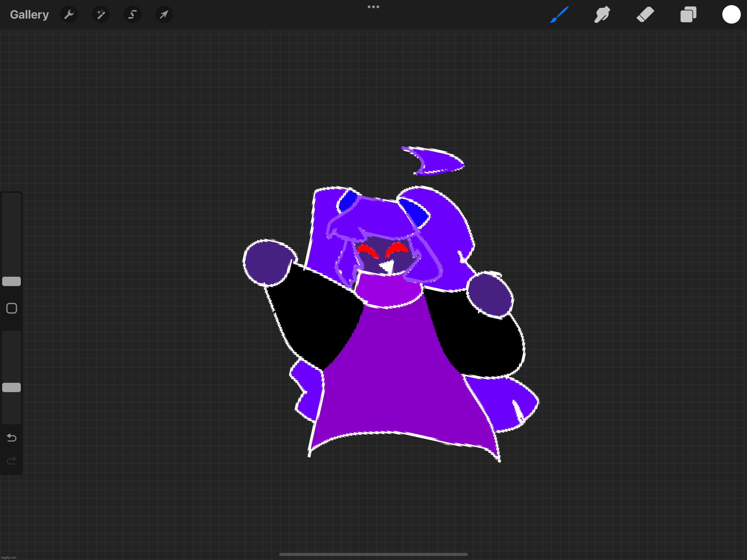This screenshot has height=560, width=747.
Task: Return to the Gallery
Action: coord(29,14)
